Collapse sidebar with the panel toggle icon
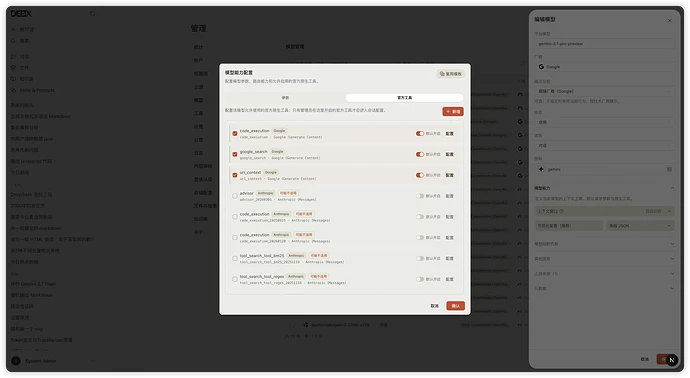 tap(92, 14)
